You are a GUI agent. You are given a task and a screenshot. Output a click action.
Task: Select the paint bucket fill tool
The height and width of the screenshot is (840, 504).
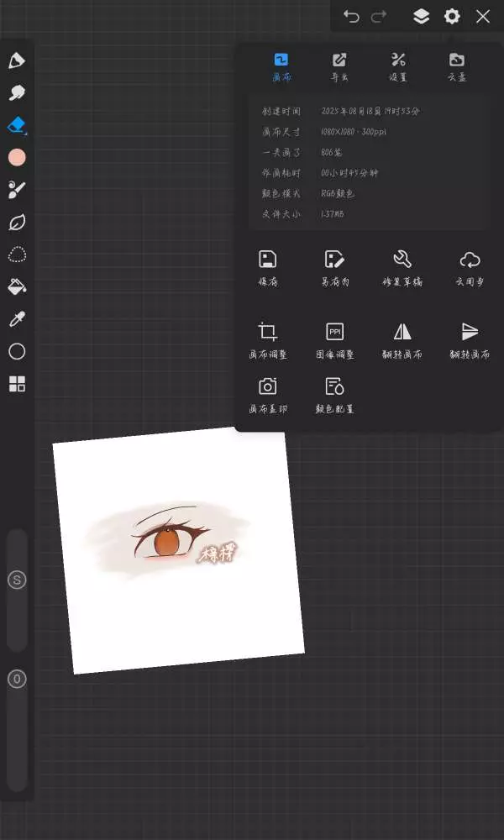coord(17,286)
